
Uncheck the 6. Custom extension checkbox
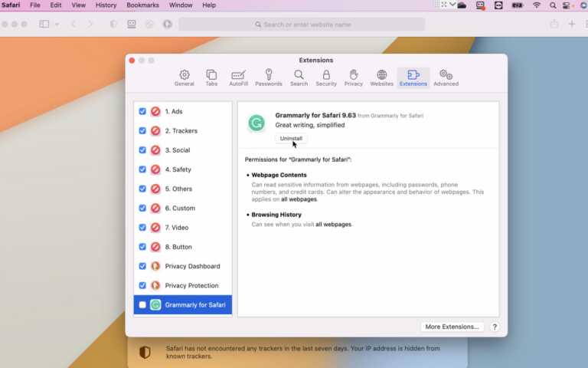[x=142, y=208]
